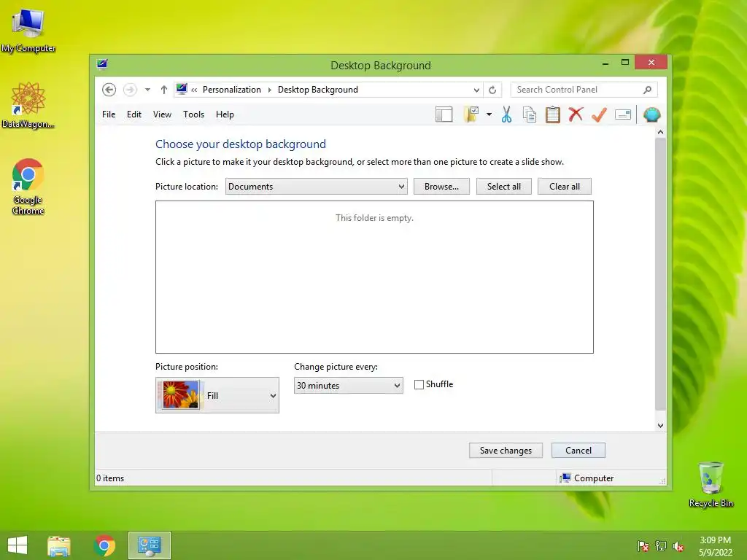Select the Recycle Bin desktop icon
The image size is (747, 560).
(x=711, y=484)
